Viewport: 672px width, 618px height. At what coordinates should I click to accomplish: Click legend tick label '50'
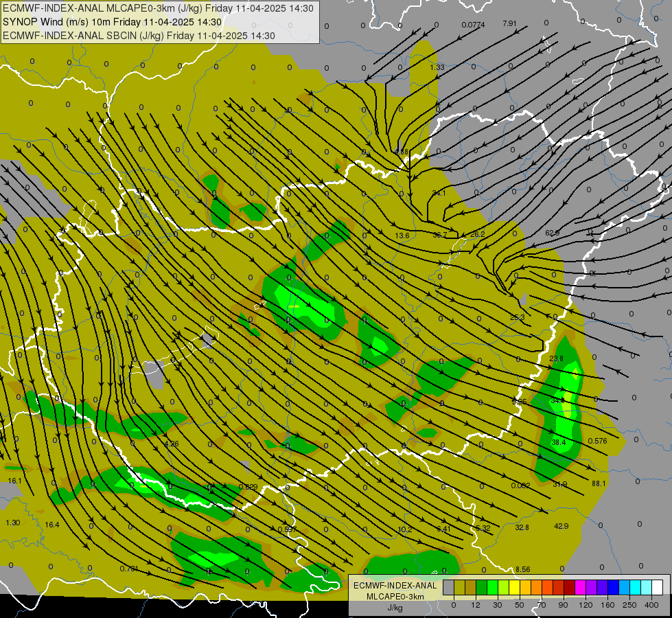[x=520, y=605]
